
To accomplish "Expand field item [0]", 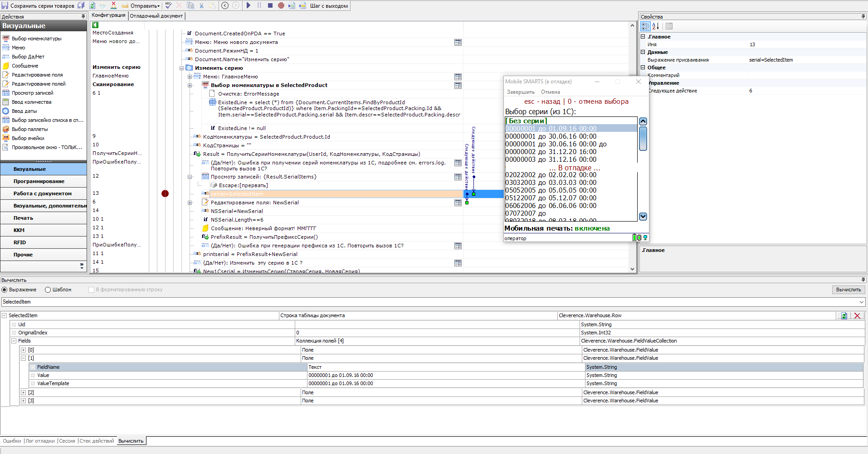I will [x=24, y=350].
